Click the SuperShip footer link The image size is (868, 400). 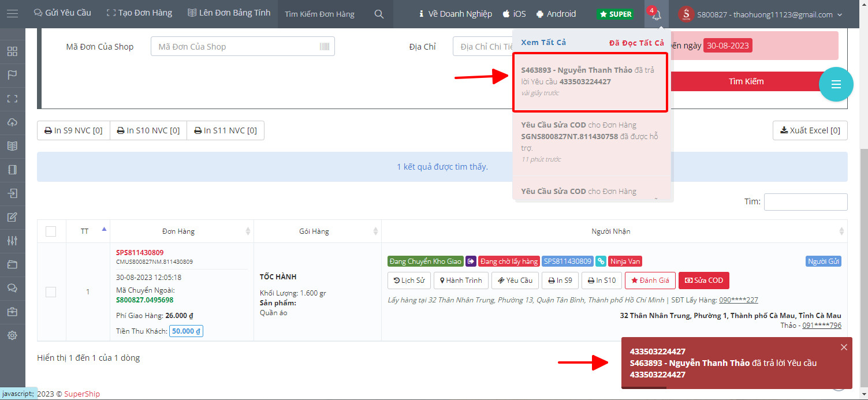click(82, 394)
